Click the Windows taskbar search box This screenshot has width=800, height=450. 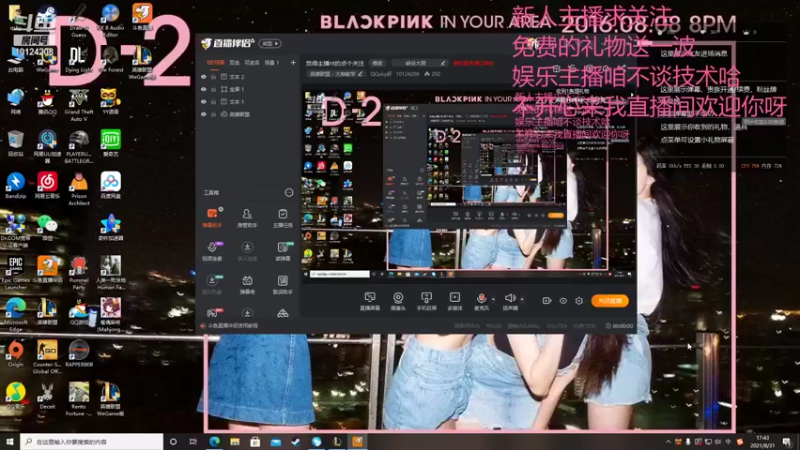tap(92, 442)
